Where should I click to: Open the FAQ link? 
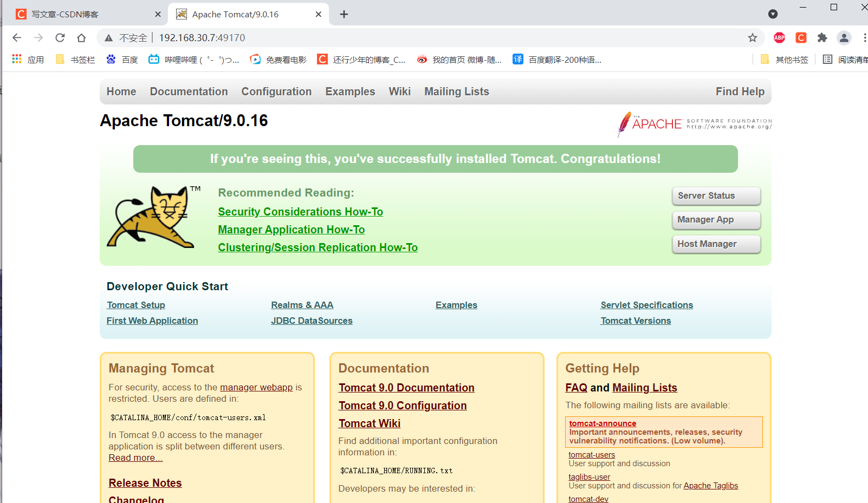pyautogui.click(x=576, y=388)
